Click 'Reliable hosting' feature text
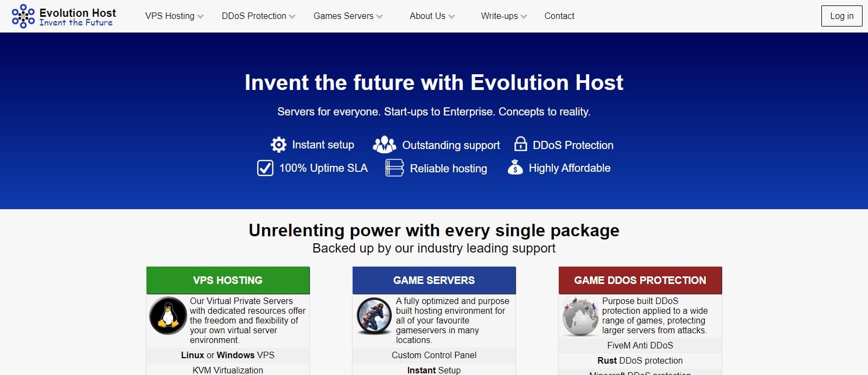 [x=448, y=169]
